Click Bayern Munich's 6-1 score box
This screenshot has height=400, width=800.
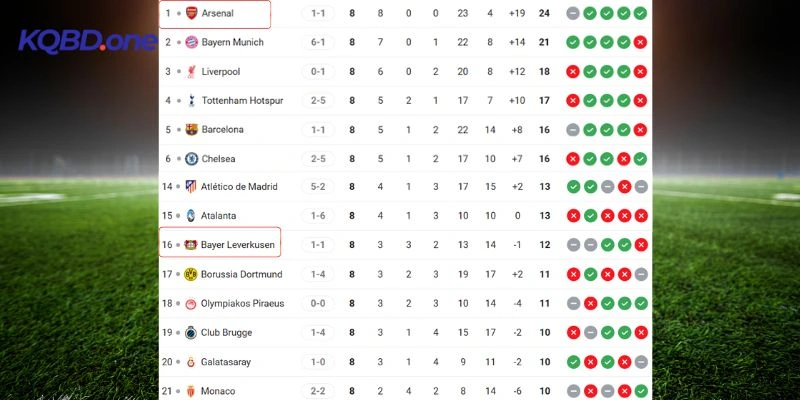point(318,43)
